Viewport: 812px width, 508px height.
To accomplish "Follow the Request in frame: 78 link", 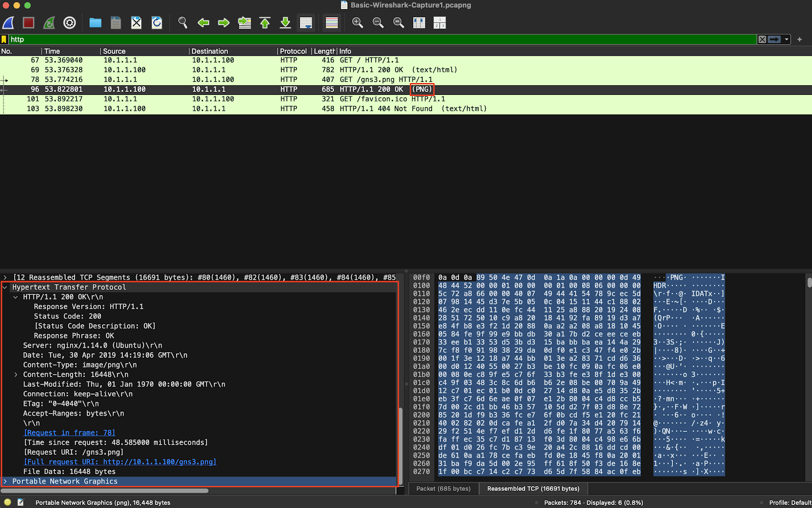I will [70, 433].
